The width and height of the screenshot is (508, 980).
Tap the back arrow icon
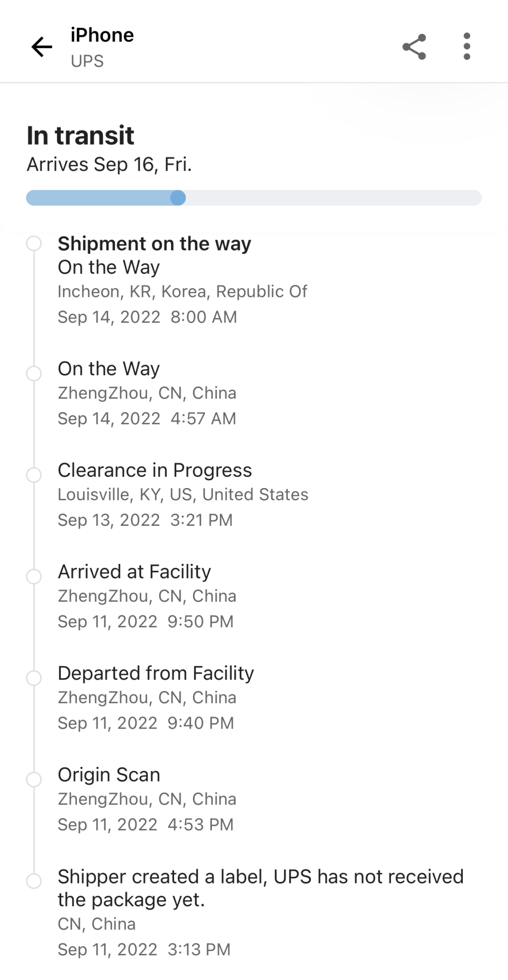click(42, 47)
